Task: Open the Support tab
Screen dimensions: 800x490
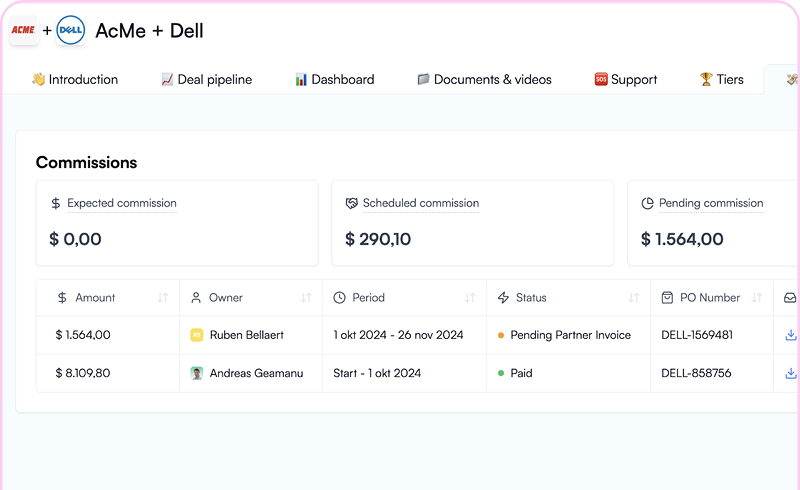Action: point(626,80)
